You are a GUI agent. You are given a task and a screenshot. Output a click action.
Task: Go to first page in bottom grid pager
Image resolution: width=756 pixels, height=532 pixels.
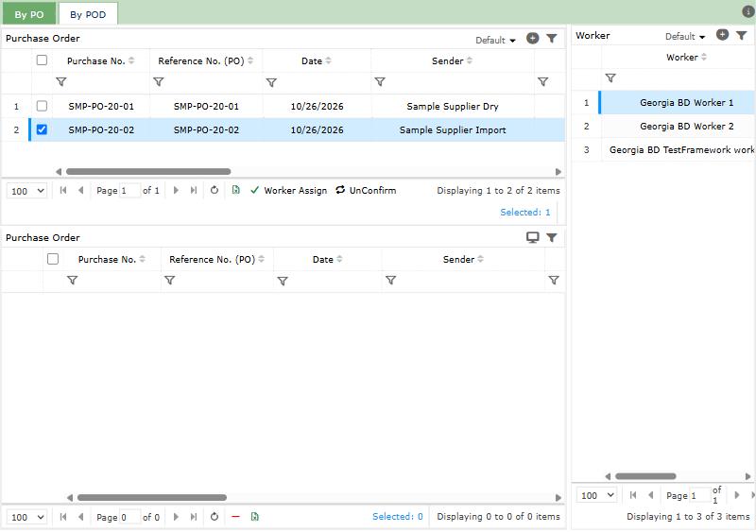(x=63, y=517)
